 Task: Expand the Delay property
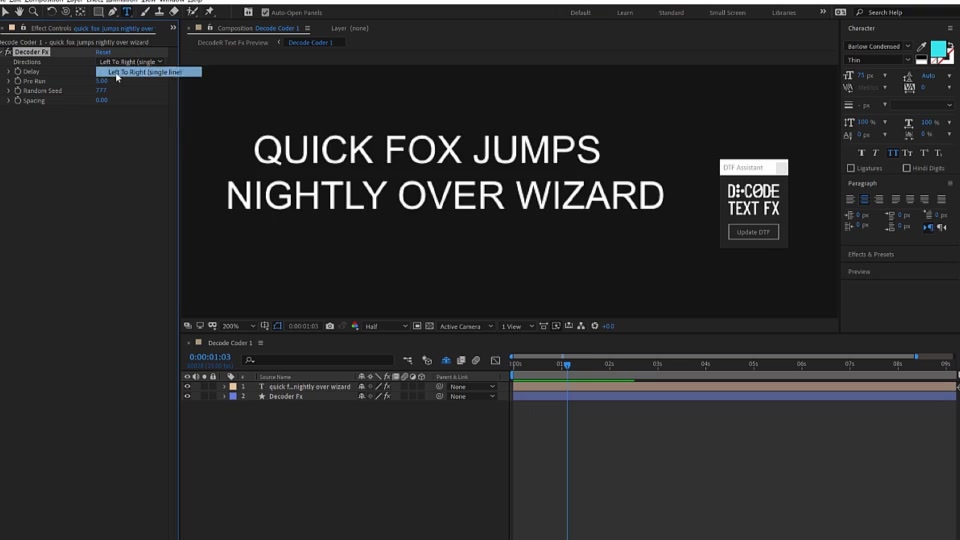tap(8, 72)
